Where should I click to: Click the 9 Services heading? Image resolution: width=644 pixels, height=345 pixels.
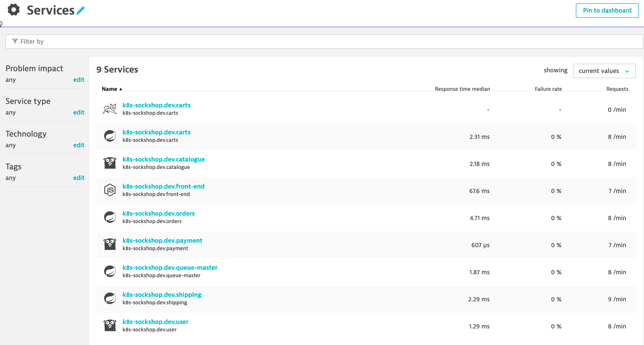[x=117, y=70]
